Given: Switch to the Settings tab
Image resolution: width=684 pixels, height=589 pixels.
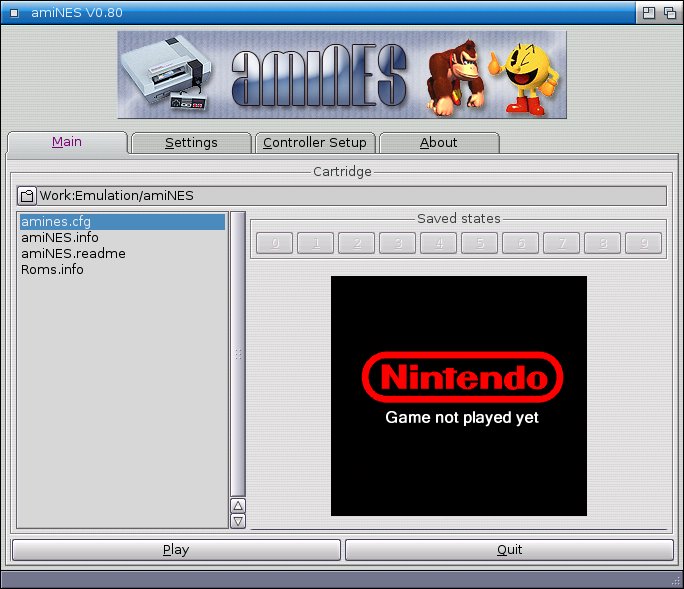Looking at the screenshot, I should pyautogui.click(x=191, y=143).
